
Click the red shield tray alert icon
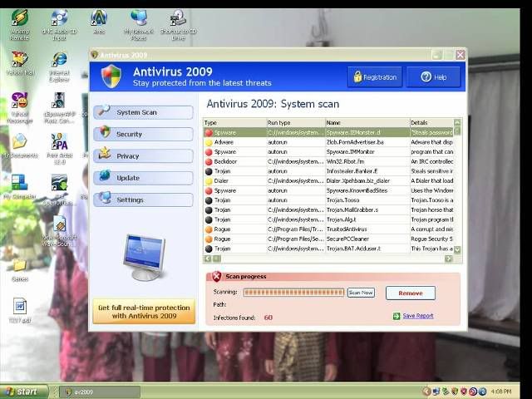[464, 392]
